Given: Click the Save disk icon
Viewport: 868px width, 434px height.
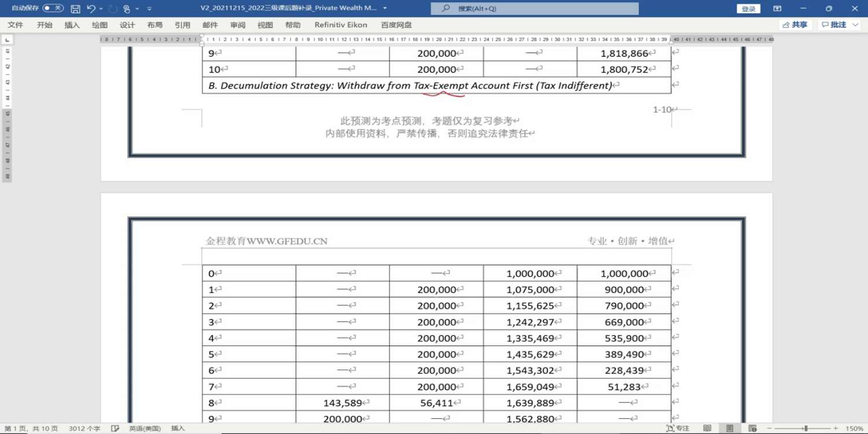Looking at the screenshot, I should tap(75, 9).
